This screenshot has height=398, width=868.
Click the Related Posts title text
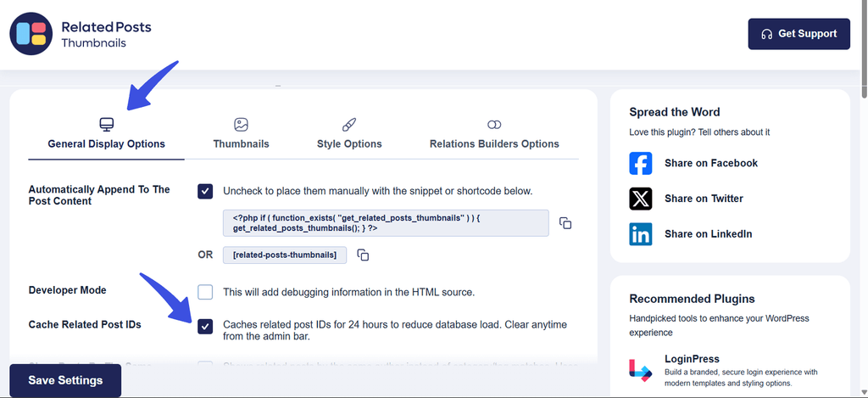[x=106, y=26]
